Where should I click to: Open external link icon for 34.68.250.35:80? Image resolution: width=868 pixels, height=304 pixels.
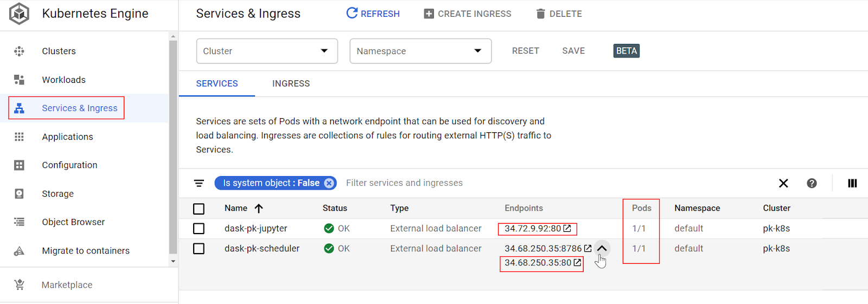pos(577,262)
